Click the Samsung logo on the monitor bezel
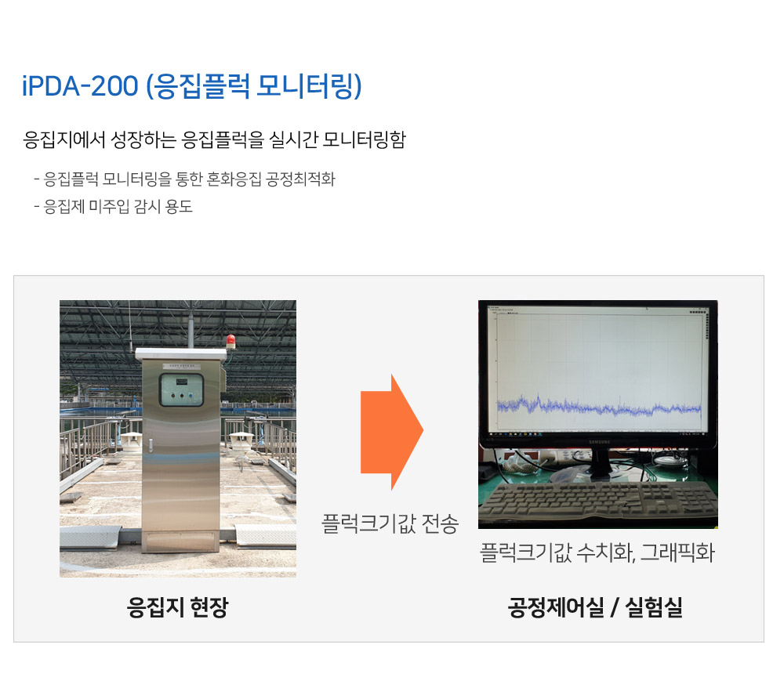This screenshot has height=699, width=784. click(x=599, y=442)
